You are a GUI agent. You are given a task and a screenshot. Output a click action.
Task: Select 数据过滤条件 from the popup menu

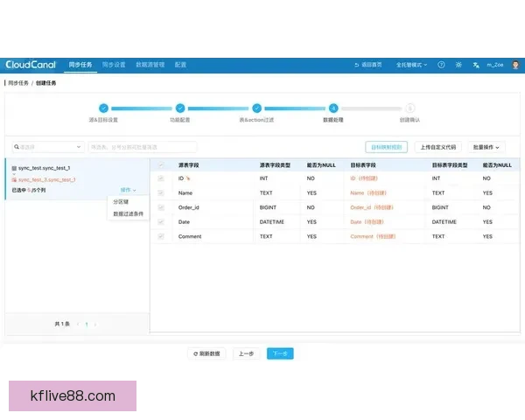pos(129,213)
